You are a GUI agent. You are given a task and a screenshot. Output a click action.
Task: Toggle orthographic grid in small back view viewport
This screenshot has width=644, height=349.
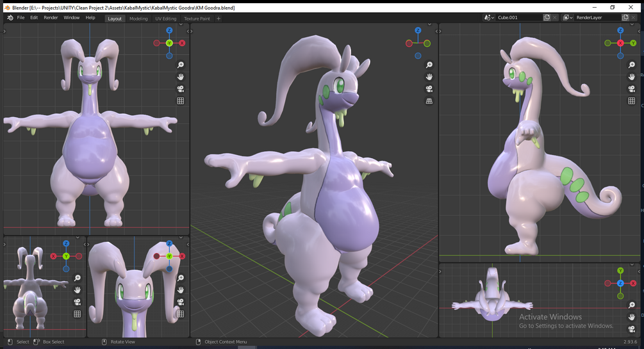77,314
